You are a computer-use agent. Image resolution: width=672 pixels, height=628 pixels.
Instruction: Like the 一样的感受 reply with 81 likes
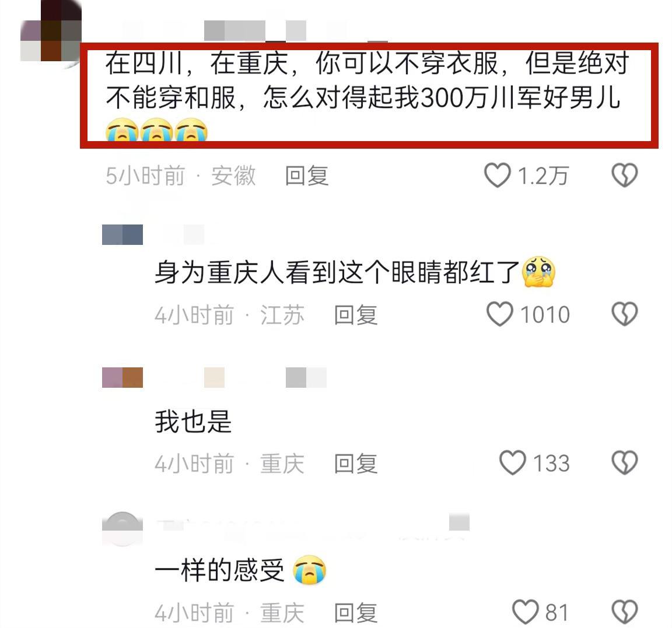[x=526, y=612]
